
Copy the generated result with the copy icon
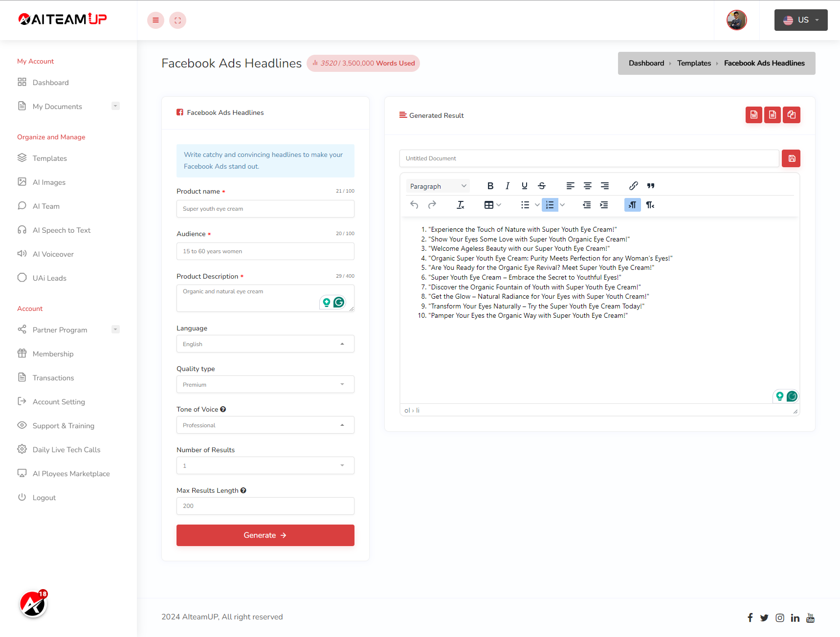[791, 115]
